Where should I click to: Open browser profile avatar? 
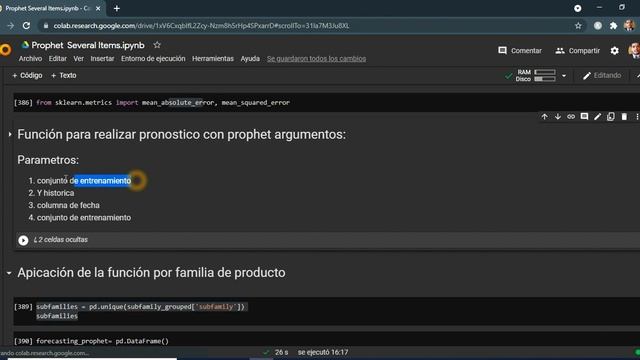[629, 25]
